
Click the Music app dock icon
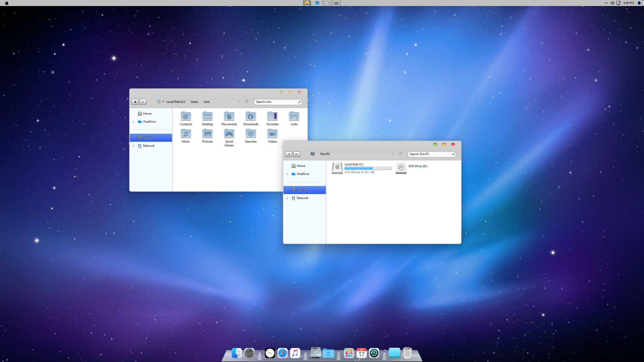coord(295,353)
